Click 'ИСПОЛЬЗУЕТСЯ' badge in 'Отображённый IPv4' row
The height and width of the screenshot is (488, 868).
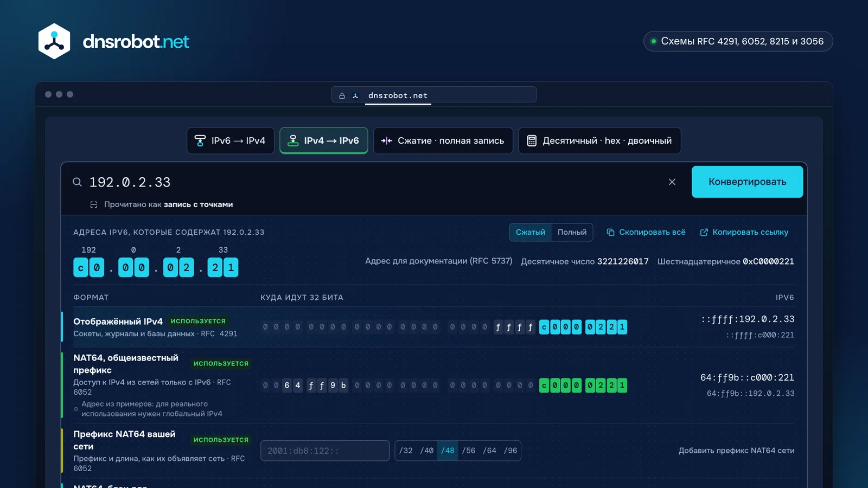pos(198,321)
